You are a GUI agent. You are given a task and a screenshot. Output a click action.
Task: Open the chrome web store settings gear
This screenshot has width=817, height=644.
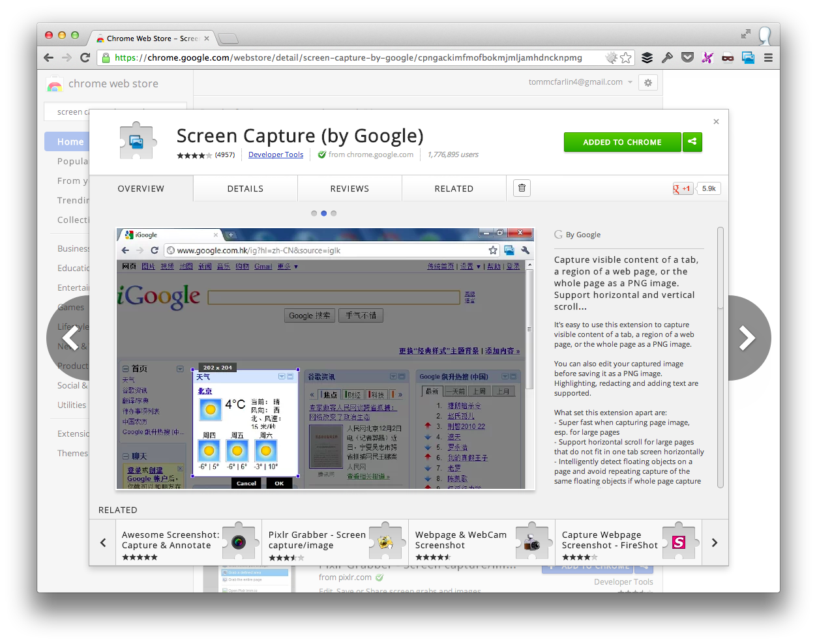648,82
